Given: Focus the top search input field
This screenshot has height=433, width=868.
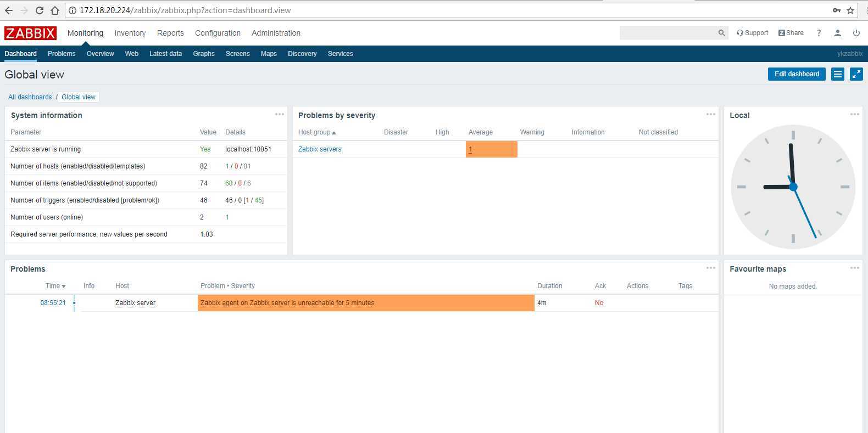Looking at the screenshot, I should click(668, 33).
